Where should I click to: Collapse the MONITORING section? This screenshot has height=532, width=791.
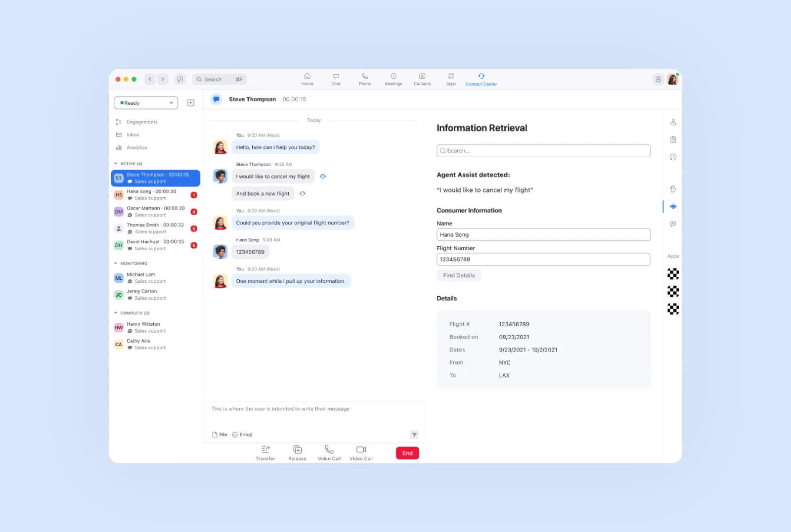point(116,264)
